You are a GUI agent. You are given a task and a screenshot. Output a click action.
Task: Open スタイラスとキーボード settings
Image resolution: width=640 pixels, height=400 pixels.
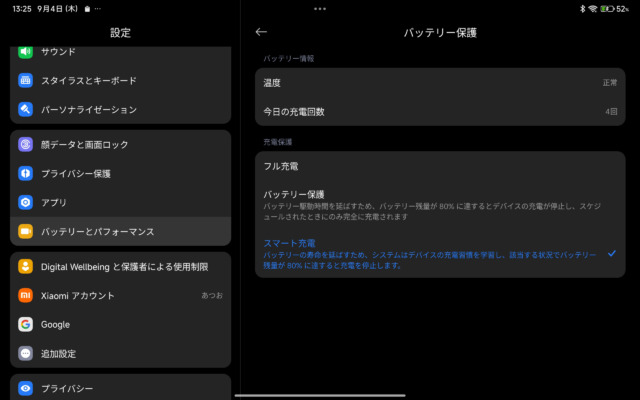tap(120, 80)
